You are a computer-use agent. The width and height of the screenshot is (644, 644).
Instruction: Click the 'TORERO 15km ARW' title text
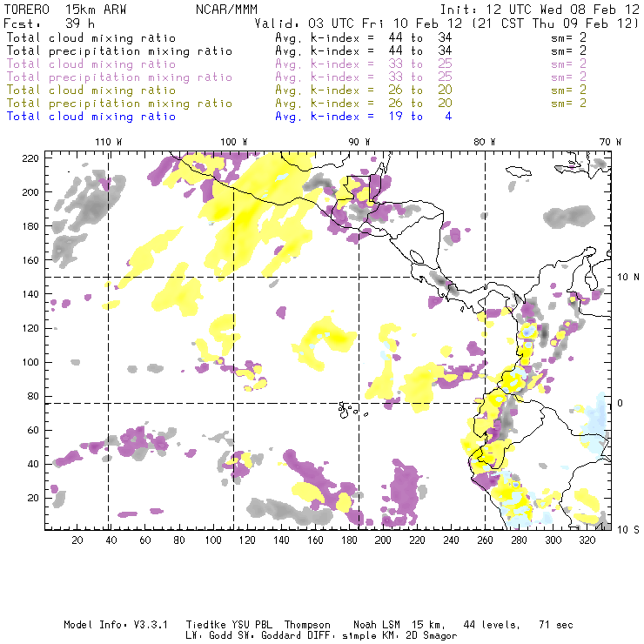pyautogui.click(x=65, y=10)
